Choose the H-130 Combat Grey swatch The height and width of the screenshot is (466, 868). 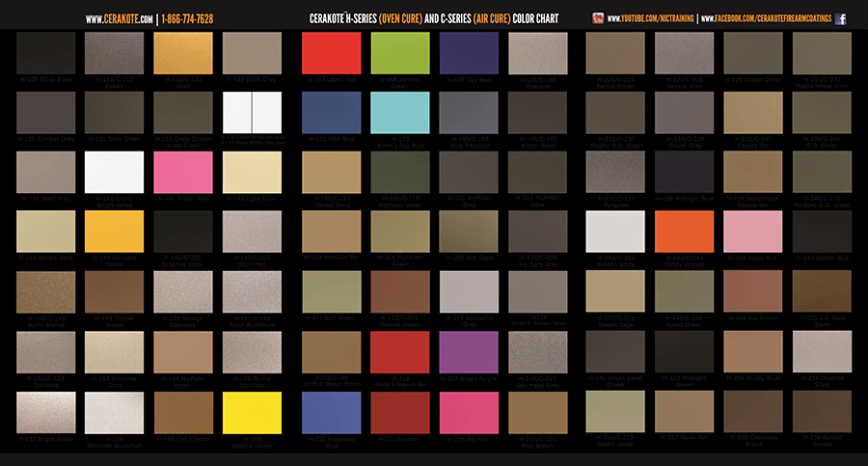pyautogui.click(x=46, y=113)
